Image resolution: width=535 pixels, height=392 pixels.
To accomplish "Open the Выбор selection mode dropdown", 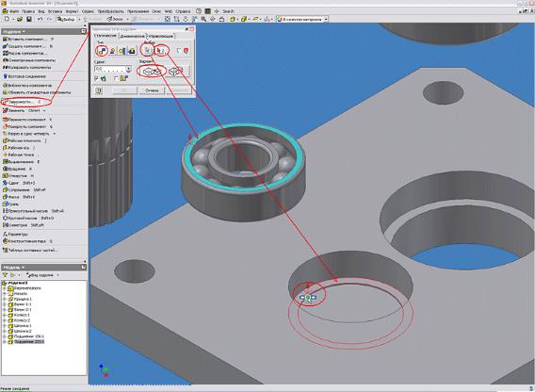I will pyautogui.click(x=79, y=19).
